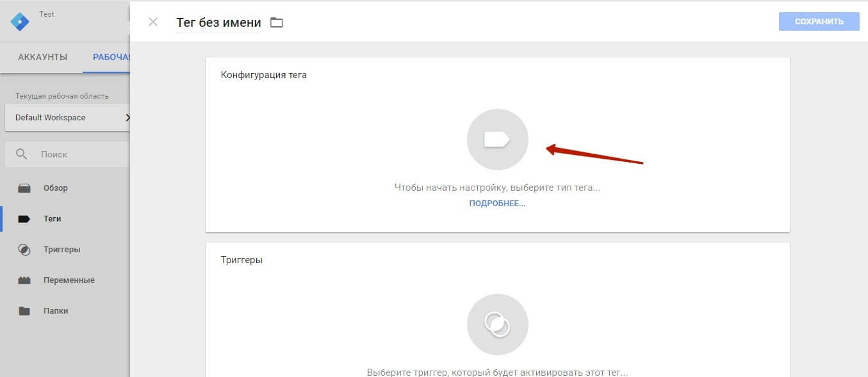Click the Обзор briefcase icon
Viewport: 868px width, 377px height.
pos(24,188)
